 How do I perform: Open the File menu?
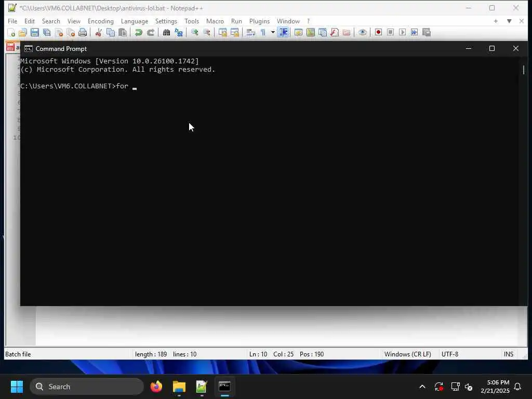point(12,21)
